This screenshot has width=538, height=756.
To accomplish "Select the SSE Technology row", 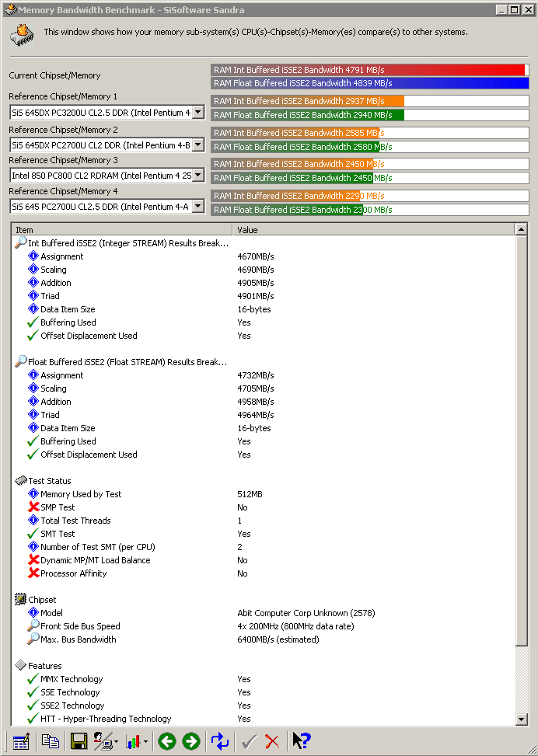I will [x=263, y=692].
